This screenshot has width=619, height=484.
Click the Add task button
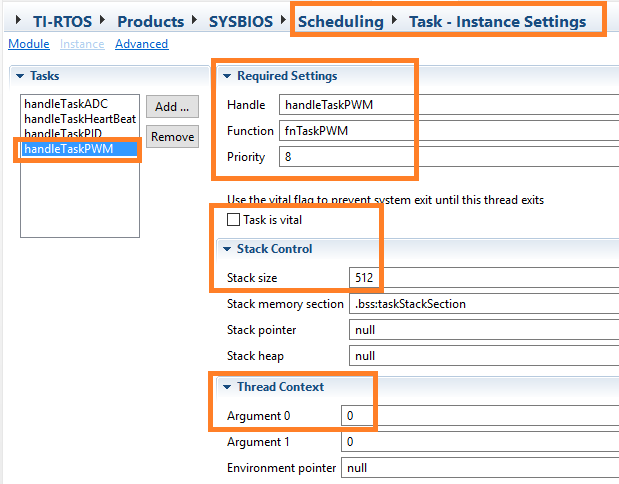pos(172,106)
